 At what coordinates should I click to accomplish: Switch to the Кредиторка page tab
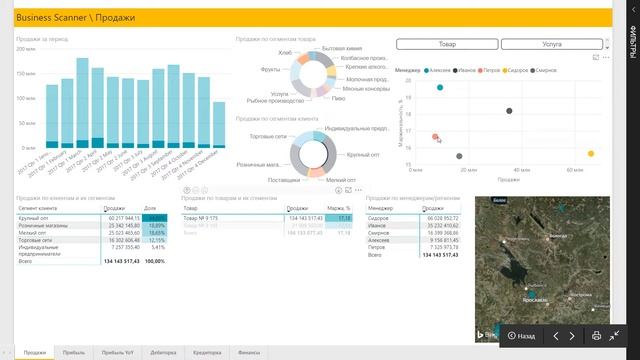point(207,352)
